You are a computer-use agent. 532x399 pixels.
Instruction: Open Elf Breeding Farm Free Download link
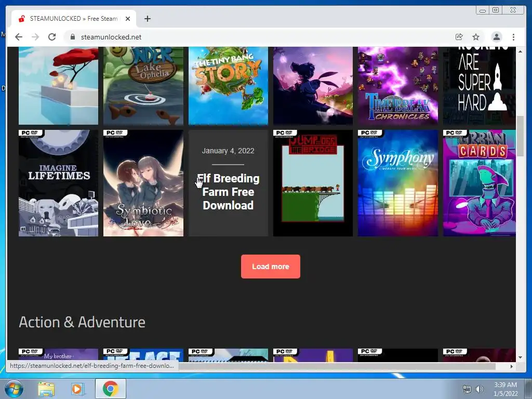(228, 192)
